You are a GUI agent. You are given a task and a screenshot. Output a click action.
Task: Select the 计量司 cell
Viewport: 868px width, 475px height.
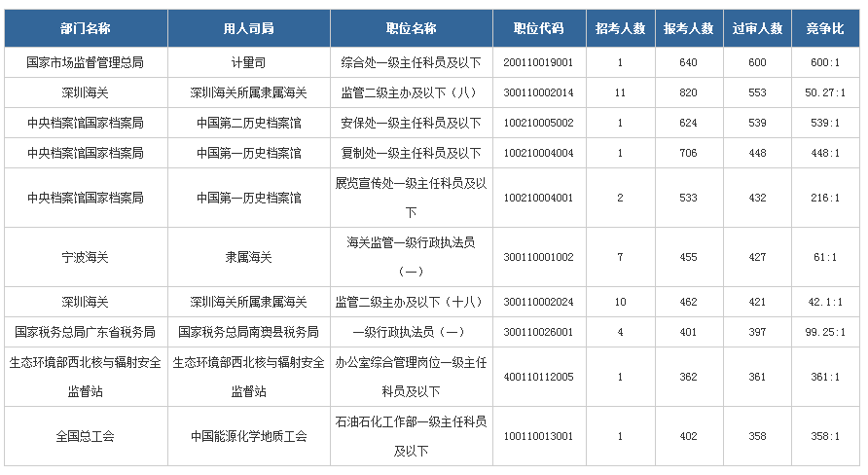[248, 62]
